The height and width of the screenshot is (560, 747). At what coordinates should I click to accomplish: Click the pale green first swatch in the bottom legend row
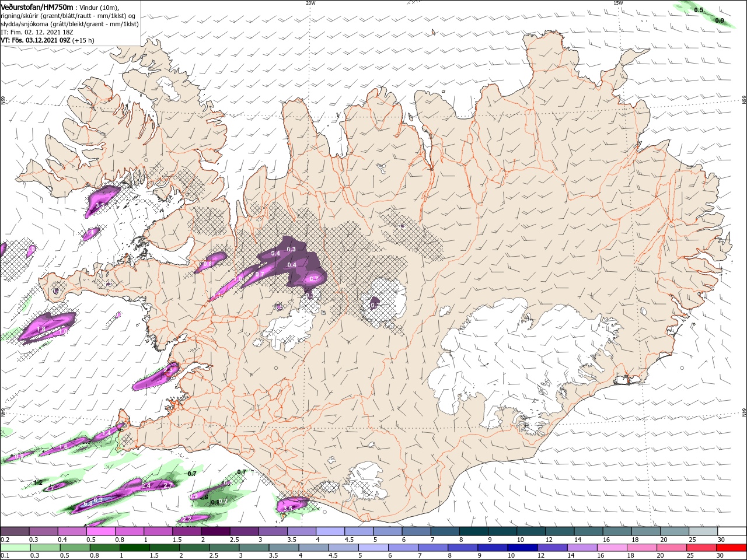pos(15,548)
